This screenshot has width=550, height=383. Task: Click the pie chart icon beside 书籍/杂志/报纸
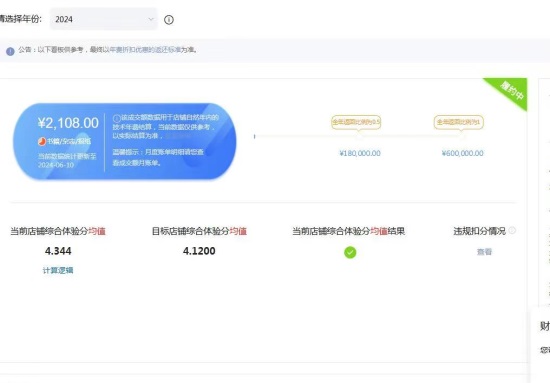coord(42,141)
